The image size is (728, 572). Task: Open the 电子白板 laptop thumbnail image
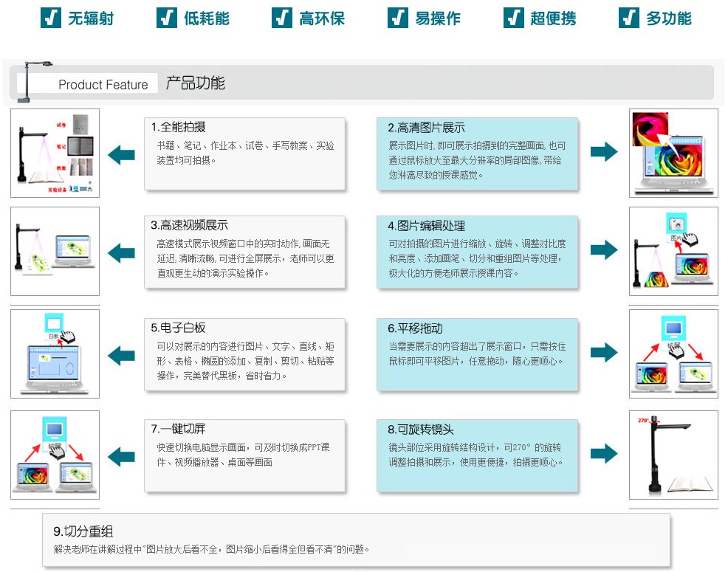[x=55, y=354]
